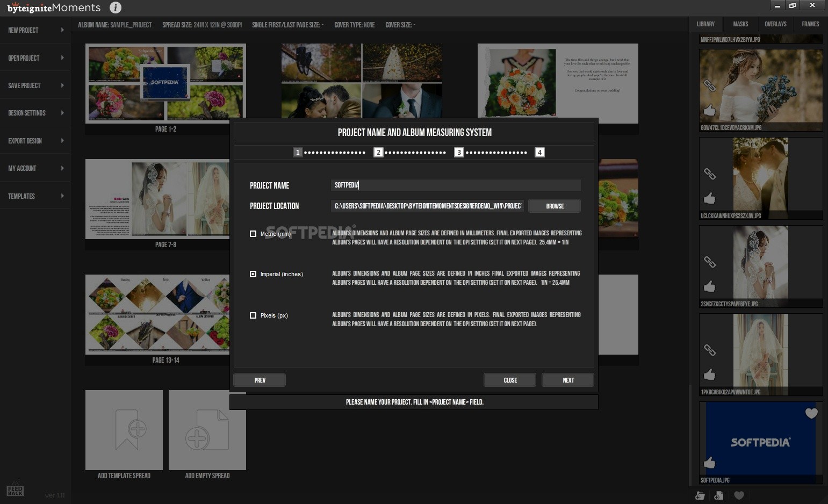Click the add folder icon below library
Screen dimensions: 828x504
click(x=700, y=495)
